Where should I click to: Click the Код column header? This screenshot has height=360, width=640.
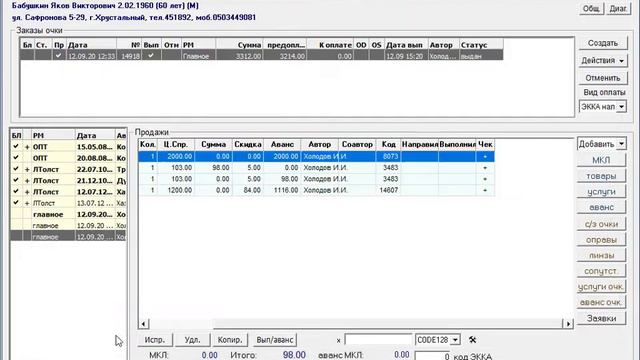[388, 144]
